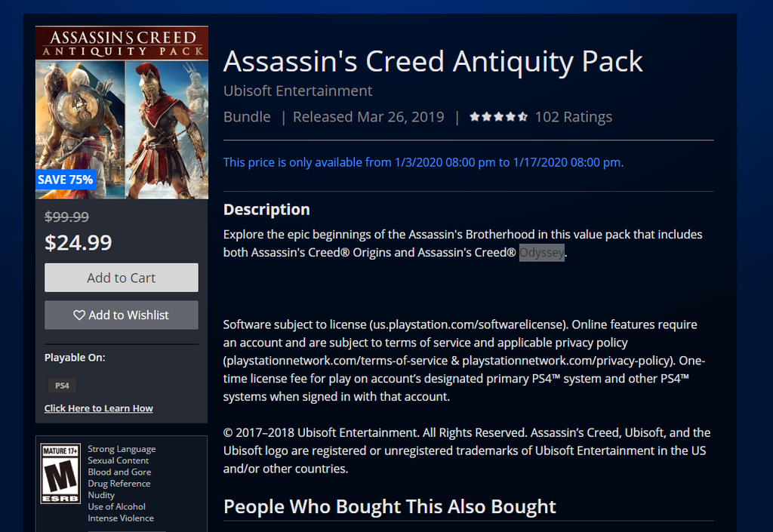Click the PS4 platform badge
This screenshot has height=532, width=773.
point(62,385)
